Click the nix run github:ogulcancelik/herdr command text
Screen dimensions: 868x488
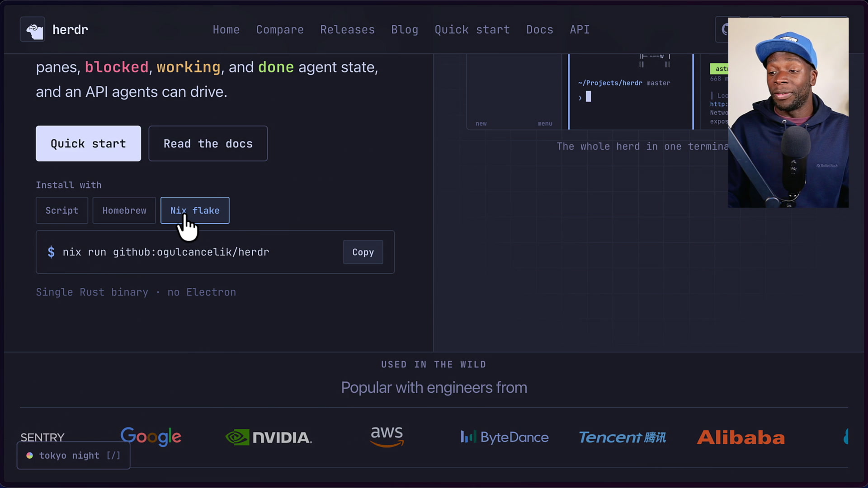tap(166, 252)
